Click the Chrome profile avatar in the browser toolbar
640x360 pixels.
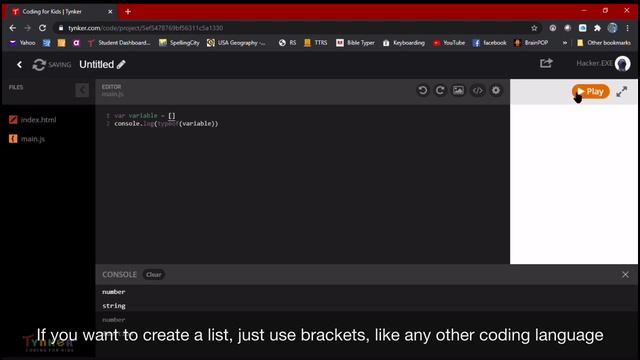[x=612, y=28]
